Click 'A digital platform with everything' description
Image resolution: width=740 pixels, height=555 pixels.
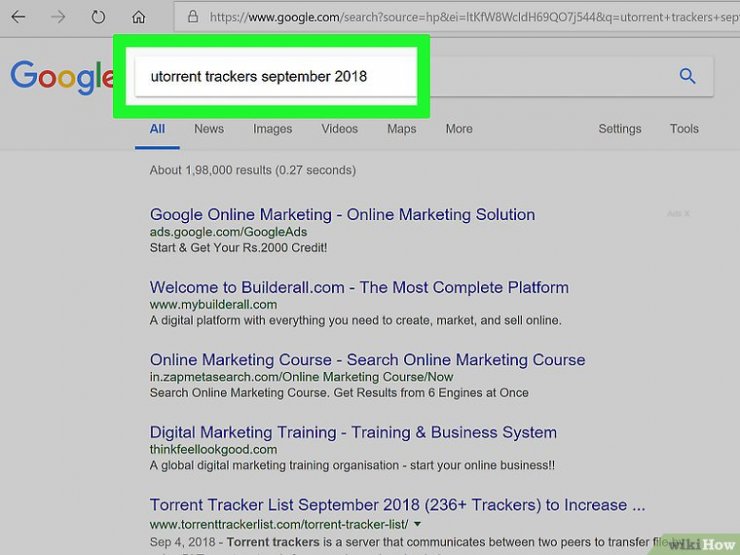pos(355,320)
